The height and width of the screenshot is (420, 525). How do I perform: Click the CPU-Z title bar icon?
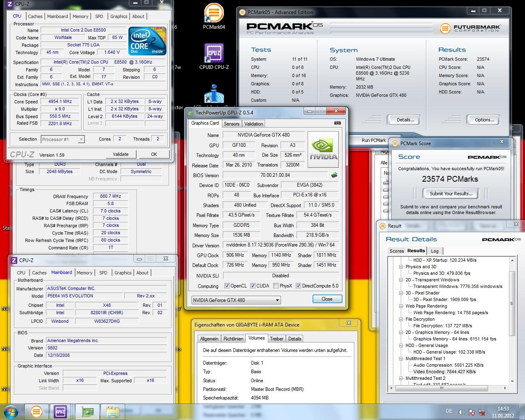pos(10,4)
